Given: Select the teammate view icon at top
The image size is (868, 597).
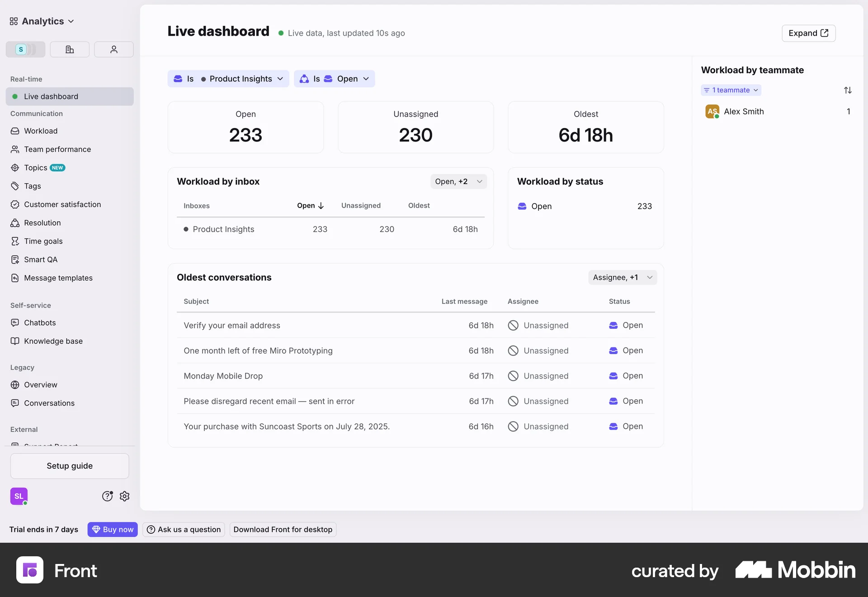Looking at the screenshot, I should click(113, 49).
